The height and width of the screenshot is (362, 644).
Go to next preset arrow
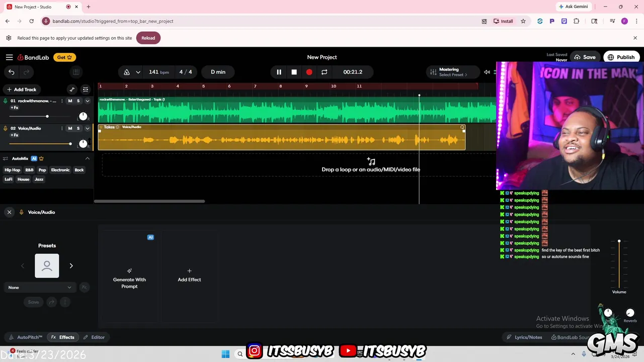coord(71,266)
